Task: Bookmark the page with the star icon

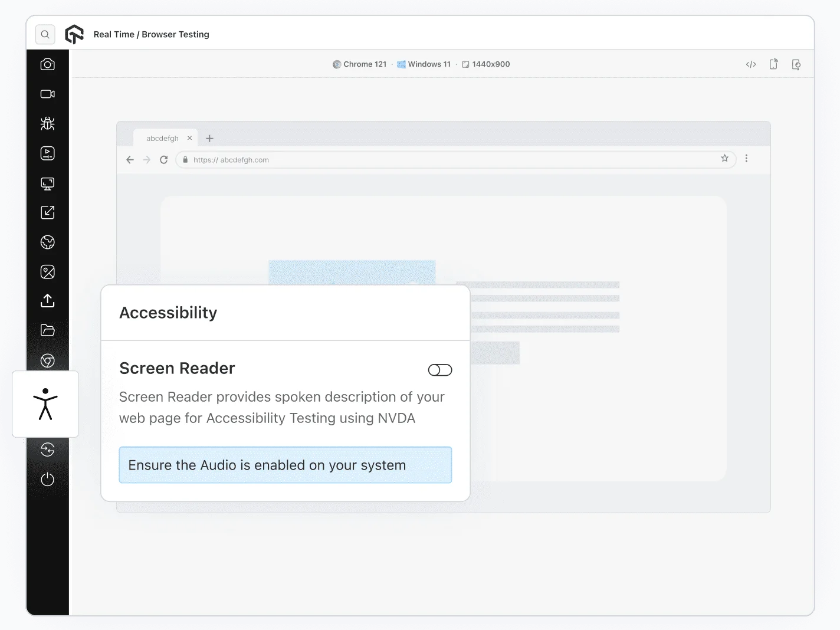Action: click(x=724, y=159)
